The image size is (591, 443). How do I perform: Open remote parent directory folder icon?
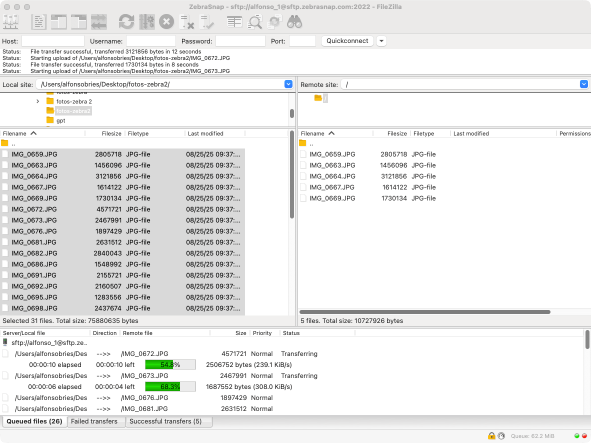(x=303, y=143)
